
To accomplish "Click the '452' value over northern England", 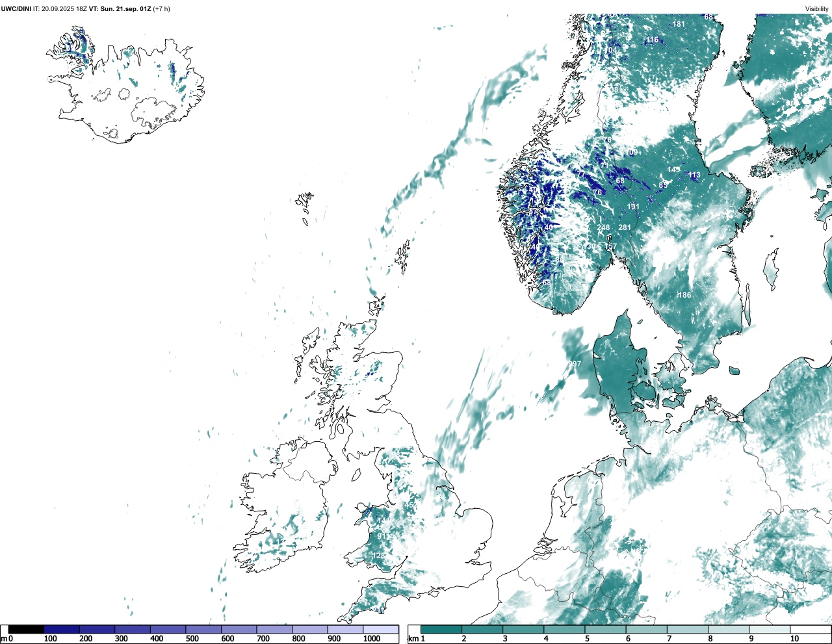I will tap(411, 505).
